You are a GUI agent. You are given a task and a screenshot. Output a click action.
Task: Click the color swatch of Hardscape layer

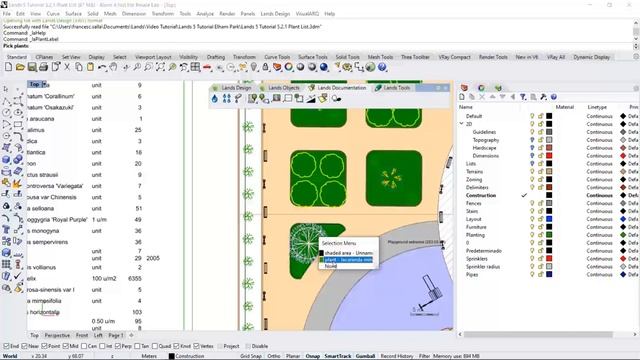549,148
